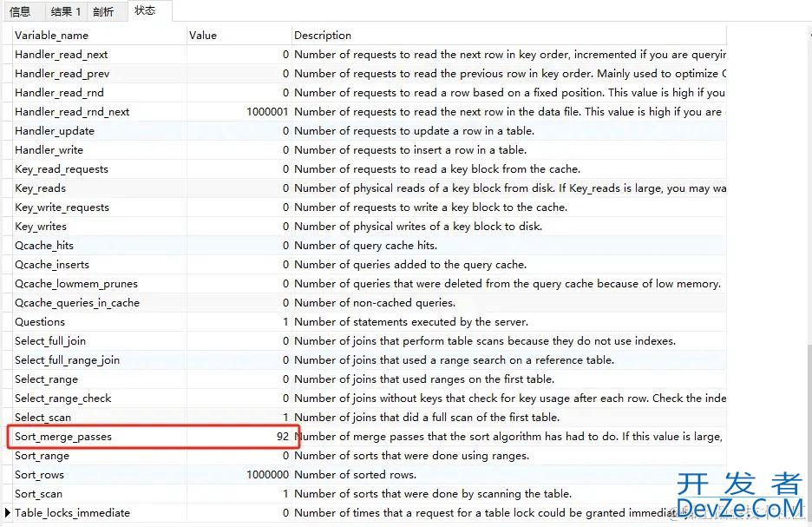
Task: Switch to the 信息 tab
Action: (20, 11)
